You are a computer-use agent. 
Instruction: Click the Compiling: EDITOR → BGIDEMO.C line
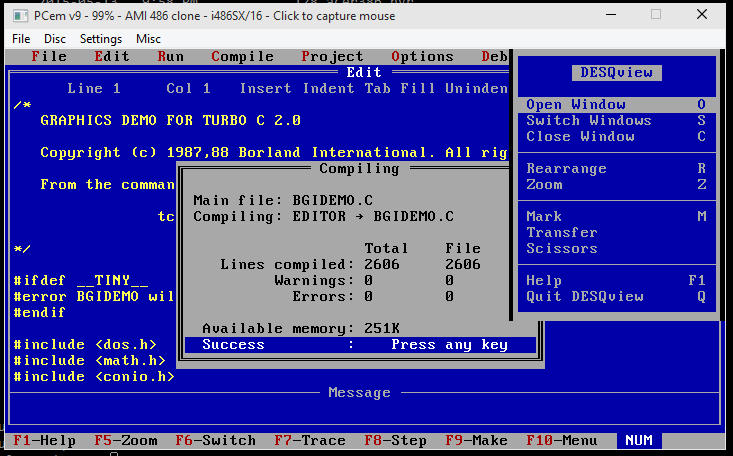(x=323, y=217)
